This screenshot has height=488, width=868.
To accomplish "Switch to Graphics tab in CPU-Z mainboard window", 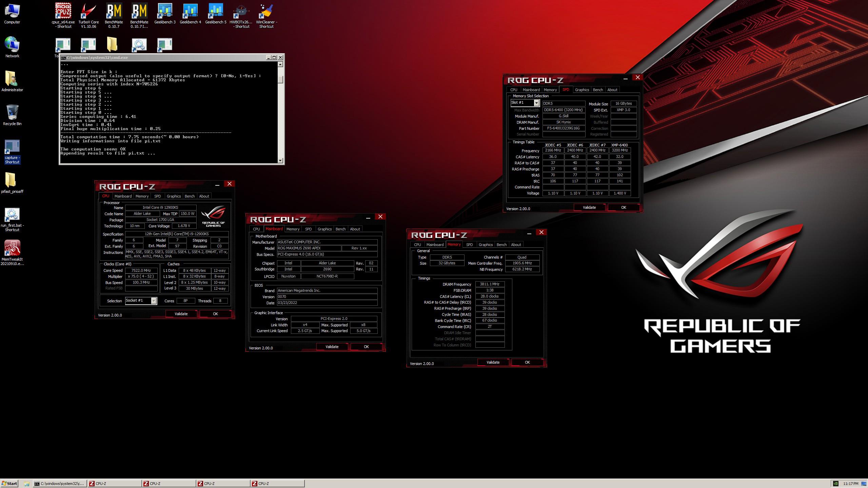I will tap(324, 229).
